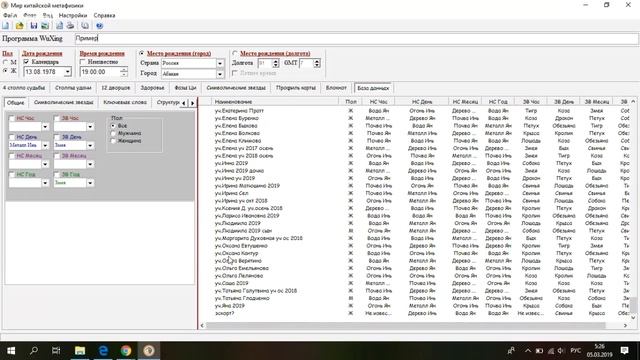This screenshot has height=360, width=640.
Task: Select the Ж gender radio button
Action: pyautogui.click(x=6, y=71)
